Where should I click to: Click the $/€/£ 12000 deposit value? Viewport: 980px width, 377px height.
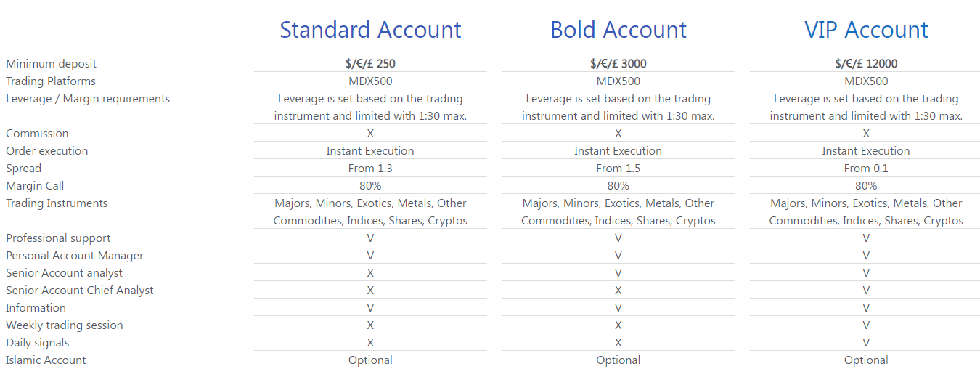(x=866, y=64)
